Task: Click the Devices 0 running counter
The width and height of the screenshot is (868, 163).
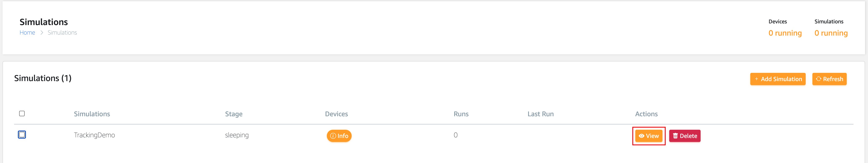Action: click(785, 33)
